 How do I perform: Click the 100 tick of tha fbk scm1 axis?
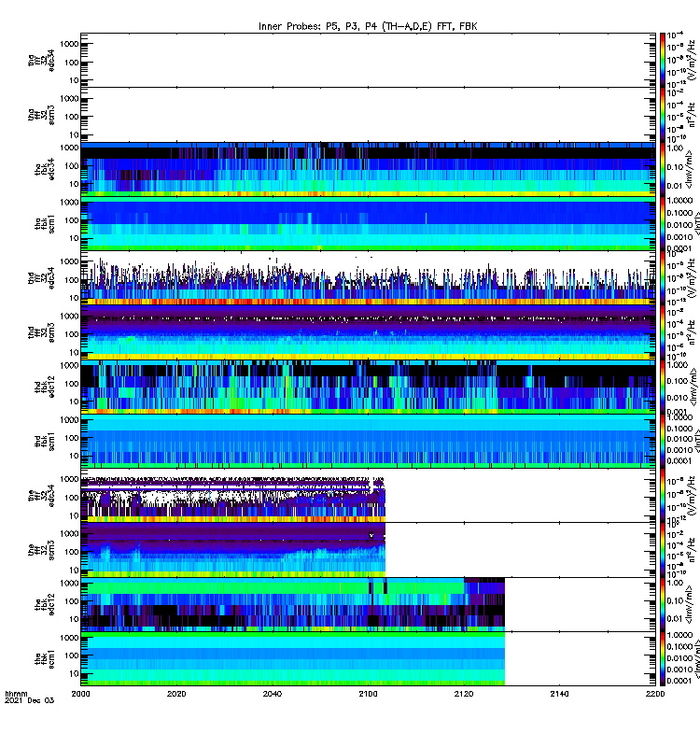[x=72, y=220]
